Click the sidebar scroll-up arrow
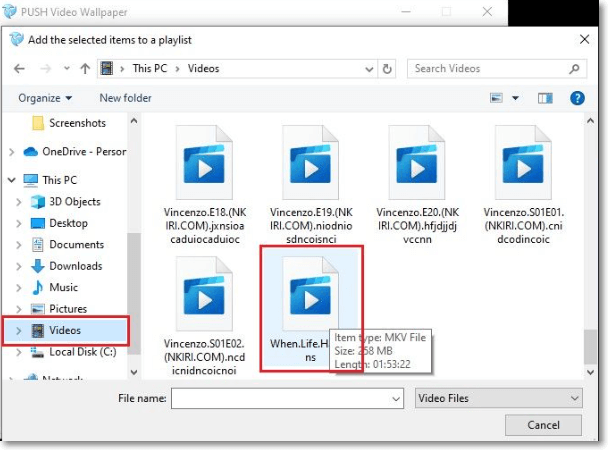Image resolution: width=608 pixels, height=450 pixels. tap(134, 121)
